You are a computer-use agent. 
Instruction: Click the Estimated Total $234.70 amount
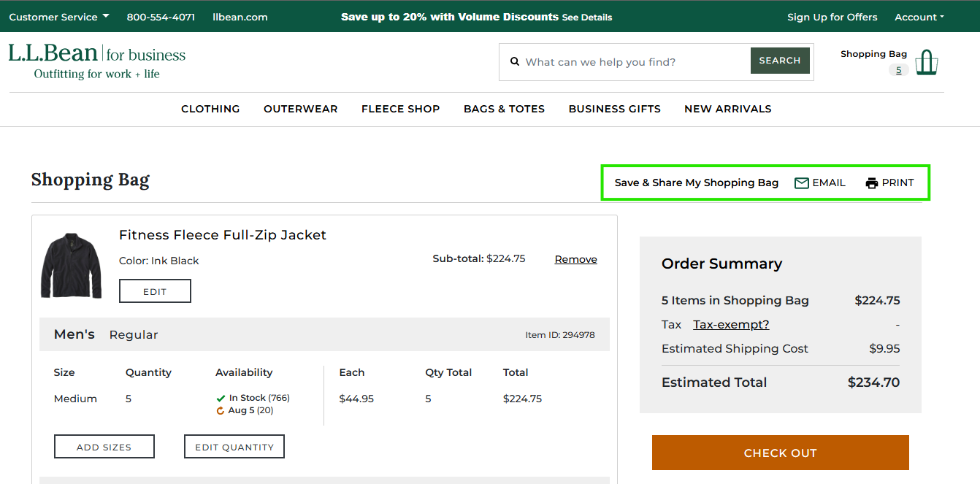873,383
